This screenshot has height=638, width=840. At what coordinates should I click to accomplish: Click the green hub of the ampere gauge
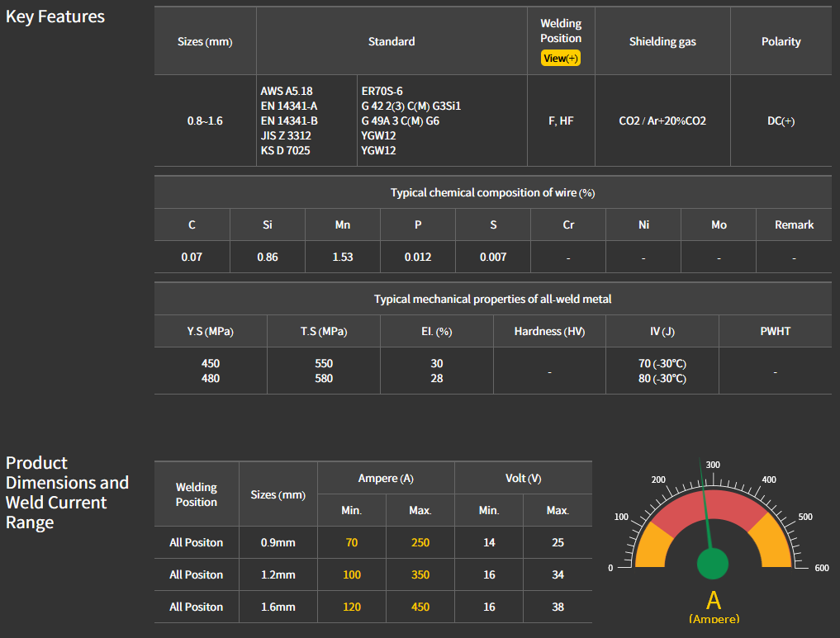(712, 563)
